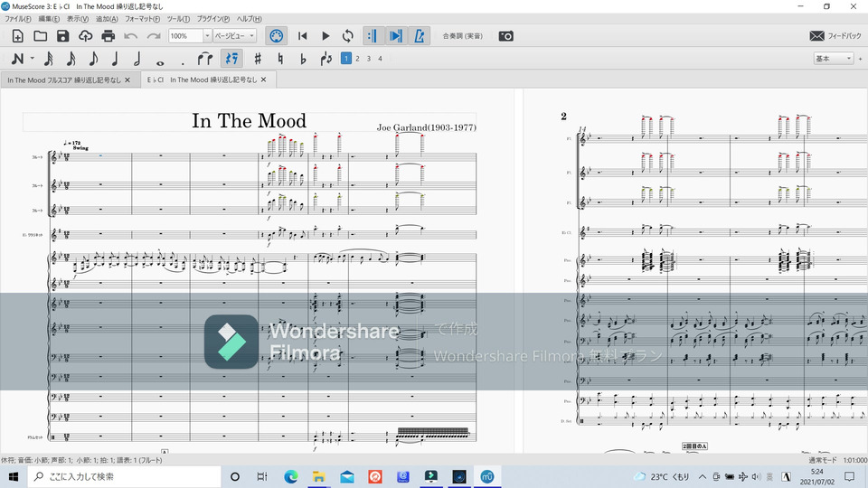
Task: Open the プラグイン(P) menu
Action: coord(213,19)
